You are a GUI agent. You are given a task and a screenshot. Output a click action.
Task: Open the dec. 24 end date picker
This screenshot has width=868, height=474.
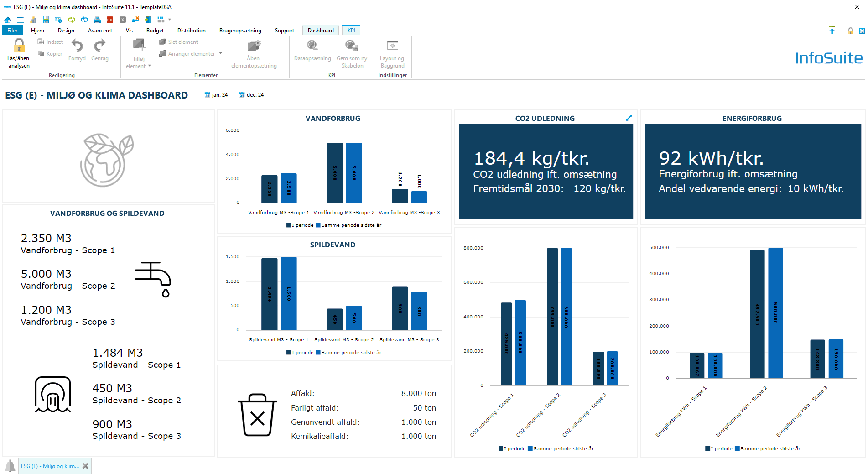click(x=252, y=95)
